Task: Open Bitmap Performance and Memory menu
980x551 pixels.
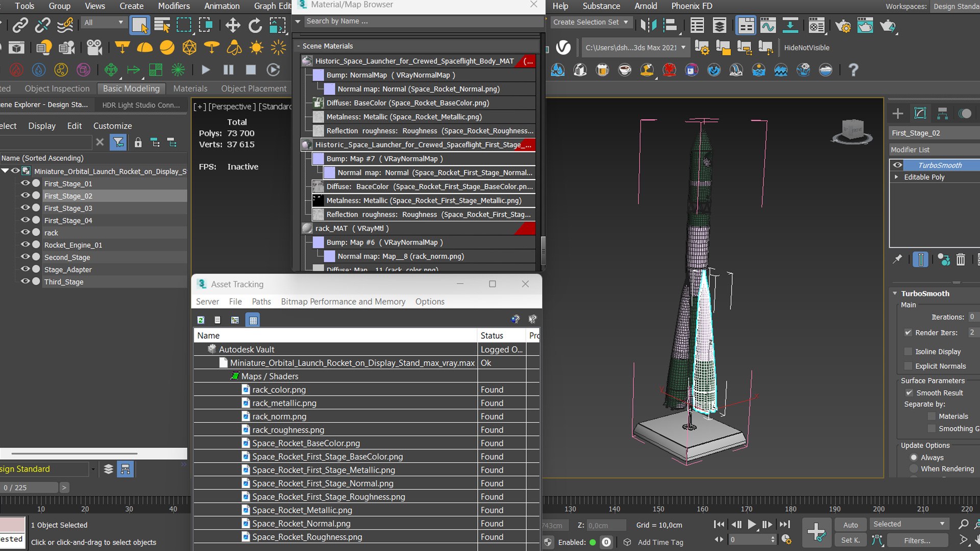Action: 343,302
